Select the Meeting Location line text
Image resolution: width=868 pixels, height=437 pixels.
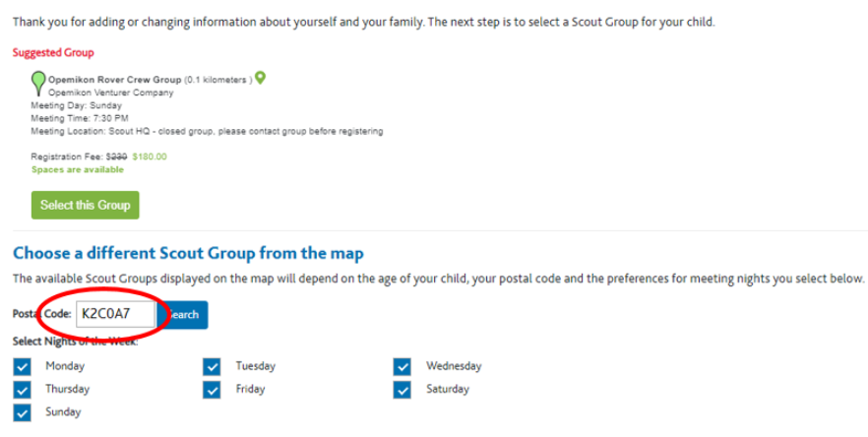pyautogui.click(x=207, y=131)
